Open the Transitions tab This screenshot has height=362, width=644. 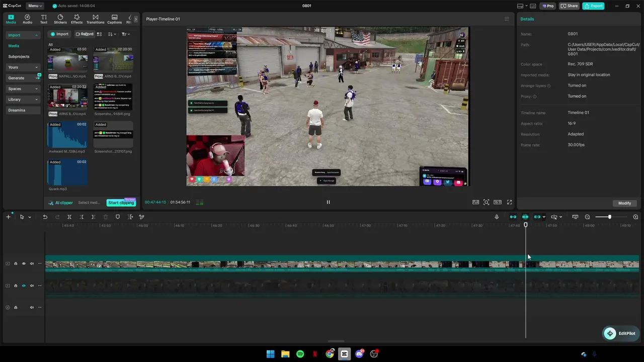96,19
